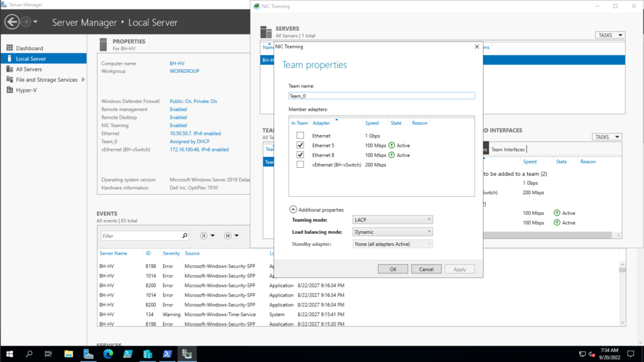Click right arrow of adapters horizontal scrollbar
The width and height of the screenshot is (644, 362).
[x=618, y=235]
